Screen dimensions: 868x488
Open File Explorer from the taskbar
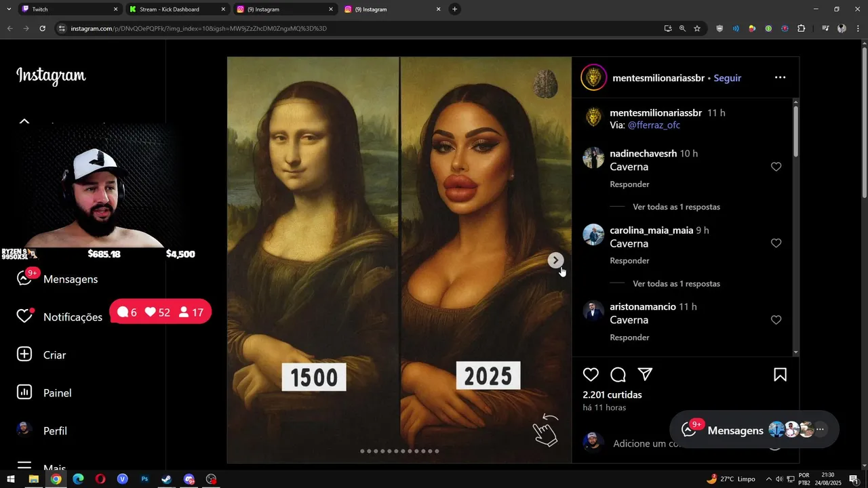33,479
